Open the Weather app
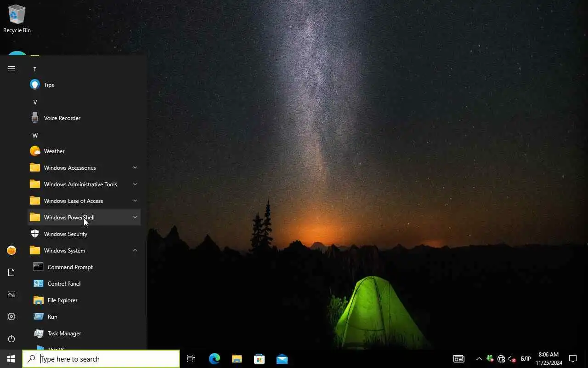588x368 pixels. coord(84,151)
